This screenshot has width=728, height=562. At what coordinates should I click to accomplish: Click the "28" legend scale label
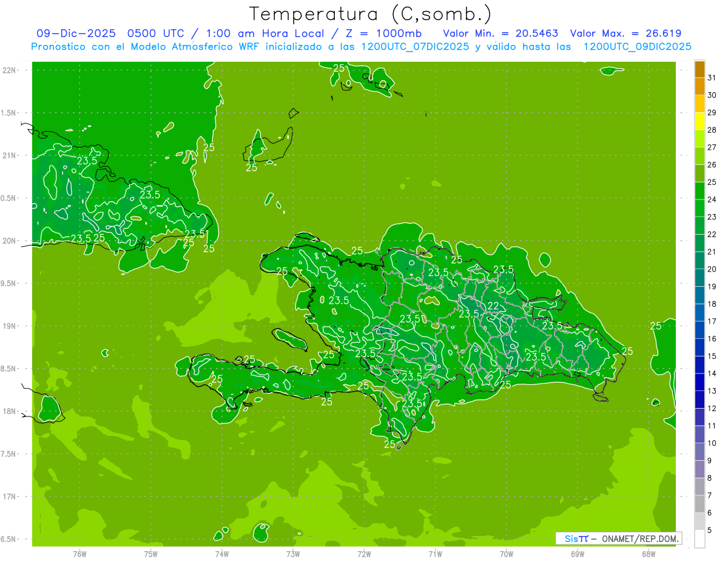point(712,130)
